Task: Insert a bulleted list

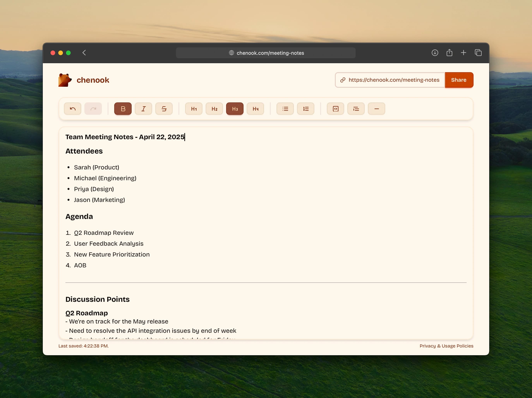Action: click(x=285, y=108)
